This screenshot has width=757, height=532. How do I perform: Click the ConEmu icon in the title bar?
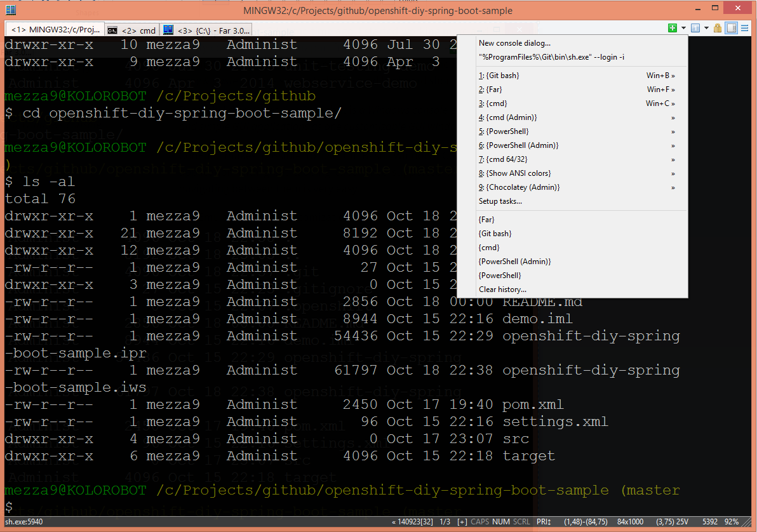(11, 10)
